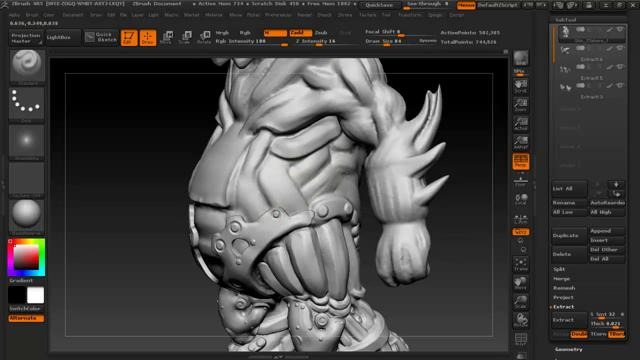The width and height of the screenshot is (640, 360).
Task: Open the Transform menu
Action: pyautogui.click(x=409, y=15)
